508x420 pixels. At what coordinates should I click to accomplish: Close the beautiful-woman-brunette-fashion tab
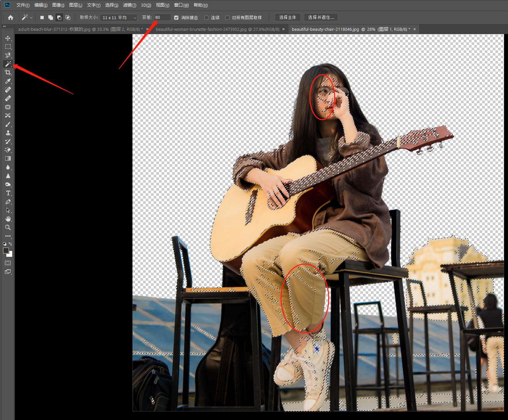coord(283,29)
